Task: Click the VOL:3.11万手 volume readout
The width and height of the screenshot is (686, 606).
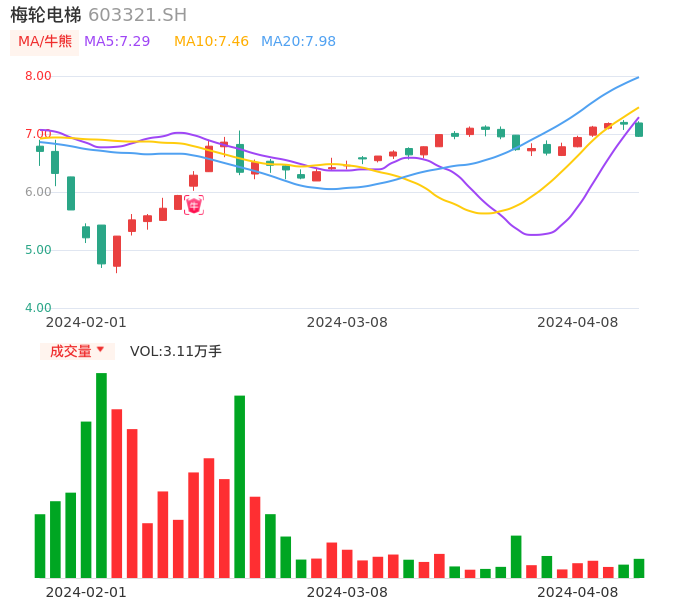Action: pyautogui.click(x=176, y=351)
